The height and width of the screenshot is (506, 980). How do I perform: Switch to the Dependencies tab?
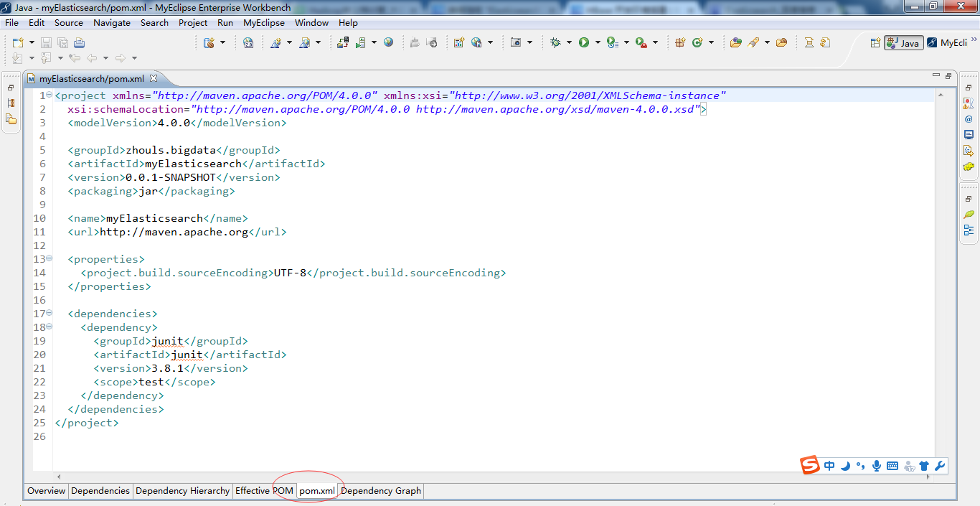[x=100, y=491]
